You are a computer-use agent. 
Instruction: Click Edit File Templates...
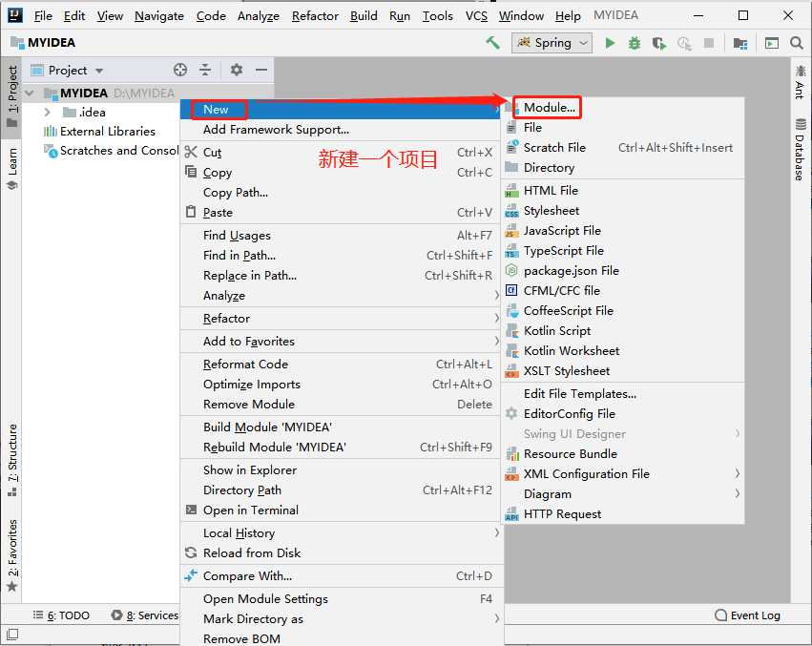tap(623, 394)
